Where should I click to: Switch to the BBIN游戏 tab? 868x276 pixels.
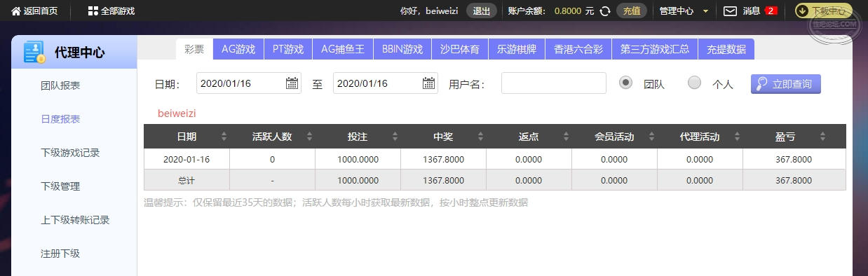point(402,49)
